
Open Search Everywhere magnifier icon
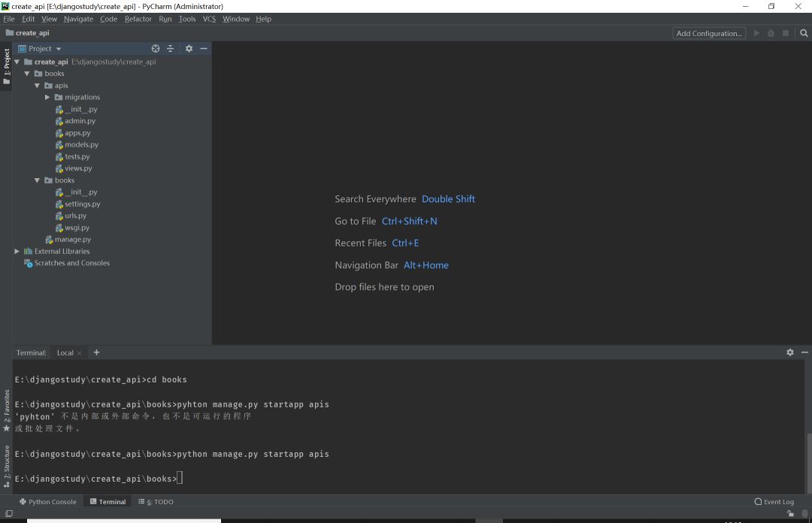(x=804, y=33)
